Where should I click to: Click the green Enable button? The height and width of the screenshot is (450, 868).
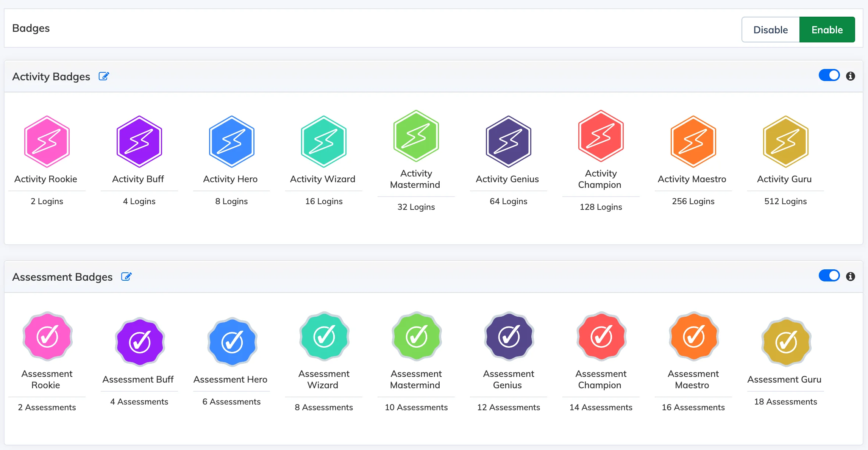pyautogui.click(x=827, y=30)
